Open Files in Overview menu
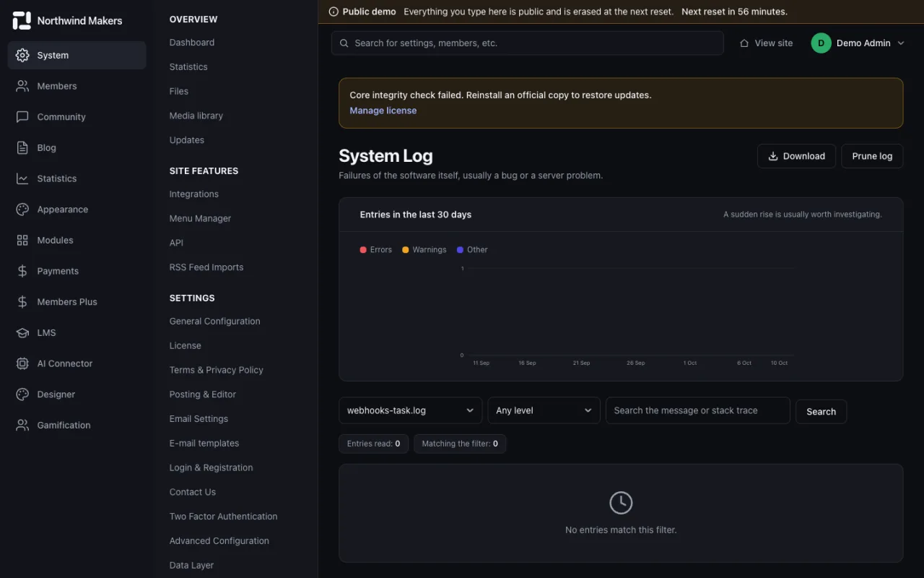Viewport: 924px width, 578px height. pos(179,91)
